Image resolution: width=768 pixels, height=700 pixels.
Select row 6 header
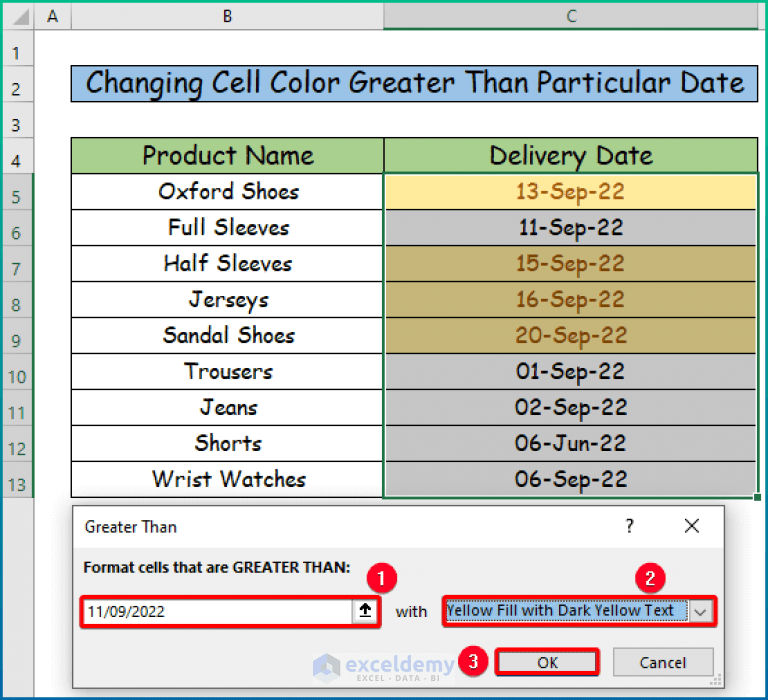click(x=18, y=228)
